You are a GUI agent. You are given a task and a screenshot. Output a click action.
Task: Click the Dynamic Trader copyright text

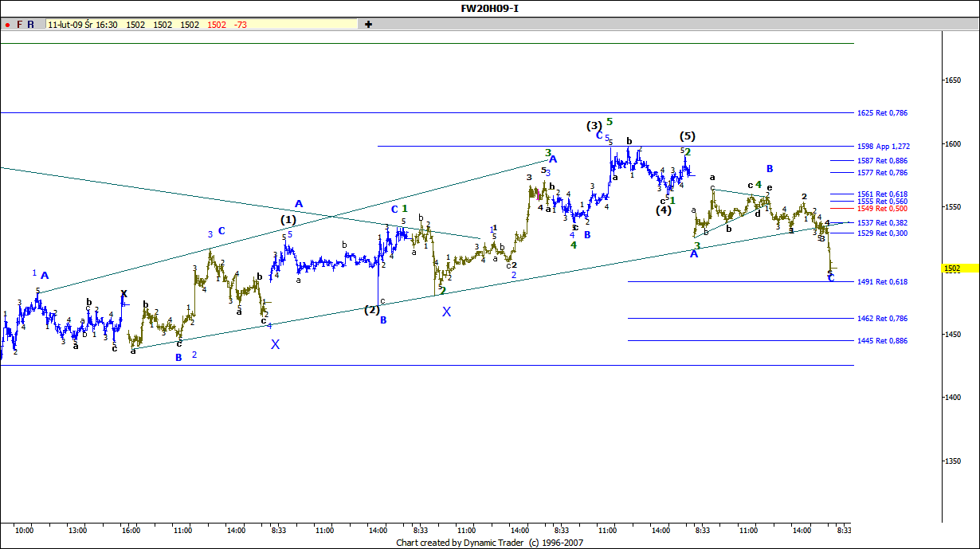490,542
